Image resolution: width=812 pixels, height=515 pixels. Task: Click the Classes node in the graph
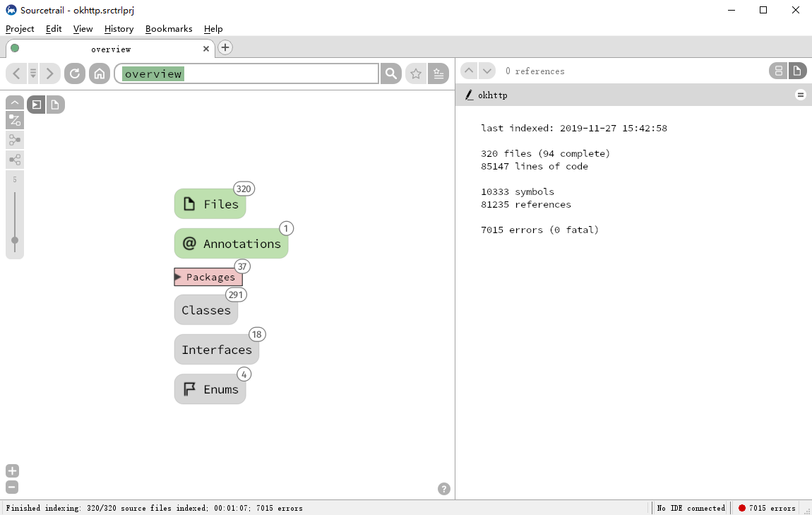click(205, 310)
